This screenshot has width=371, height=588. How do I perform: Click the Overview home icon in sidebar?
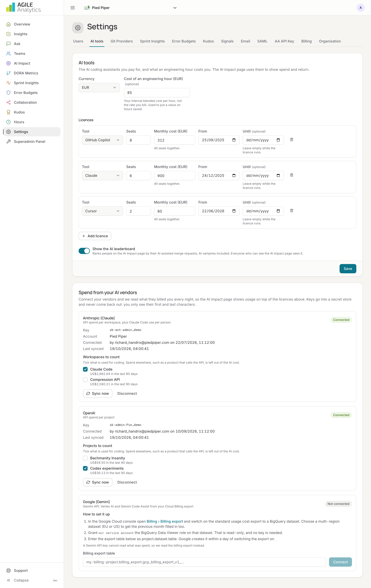pos(9,24)
